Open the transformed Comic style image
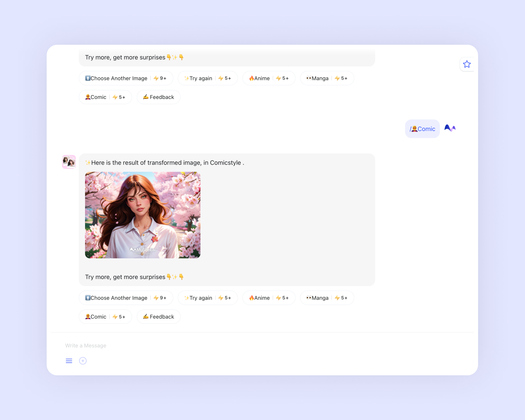This screenshot has height=420, width=525. pyautogui.click(x=143, y=215)
